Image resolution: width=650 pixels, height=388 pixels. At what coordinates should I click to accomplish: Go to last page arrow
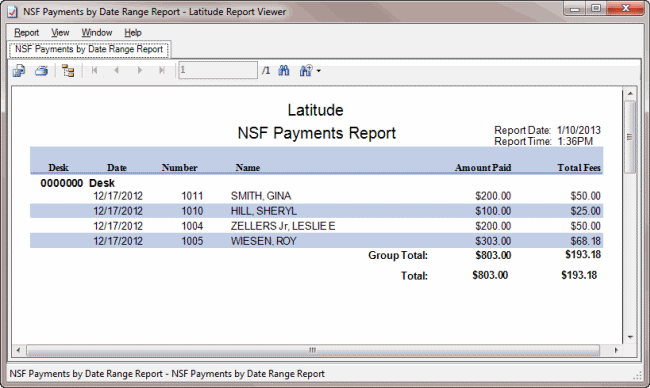point(162,70)
